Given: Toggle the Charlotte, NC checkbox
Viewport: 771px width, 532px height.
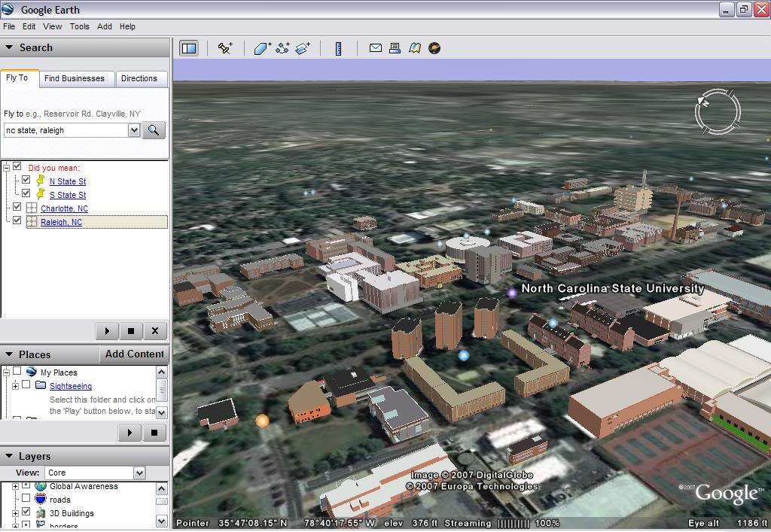Looking at the screenshot, I should (x=17, y=208).
